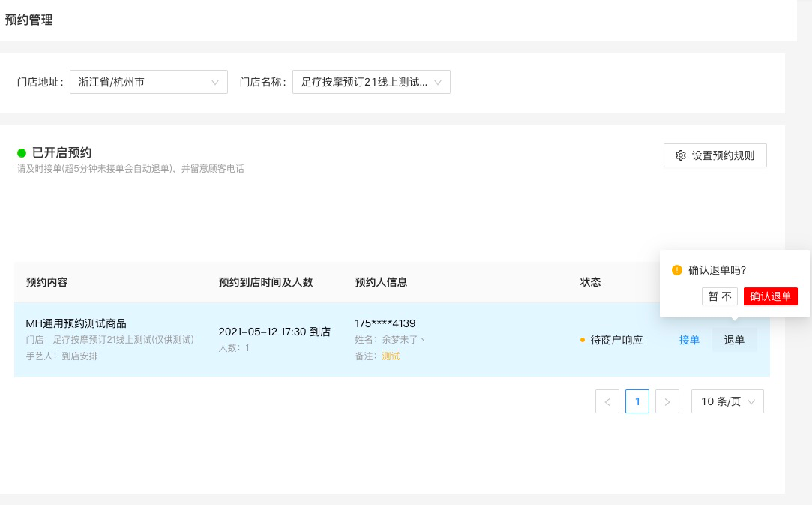
Task: Click the orange warning icon in popover
Action: coord(677,270)
